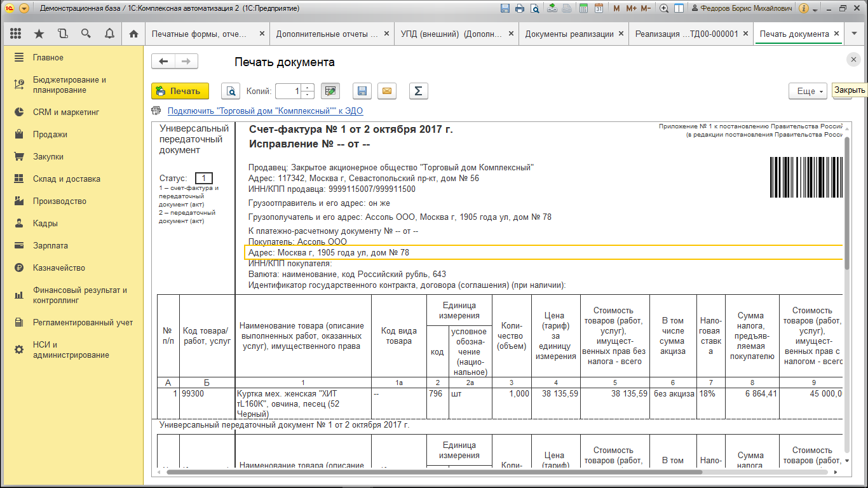
Task: Click the zoom scale magnifier icon
Action: [664, 8]
